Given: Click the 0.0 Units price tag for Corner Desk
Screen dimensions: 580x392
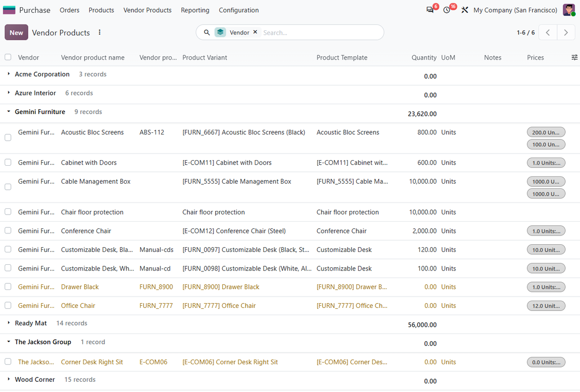Looking at the screenshot, I should coord(546,362).
